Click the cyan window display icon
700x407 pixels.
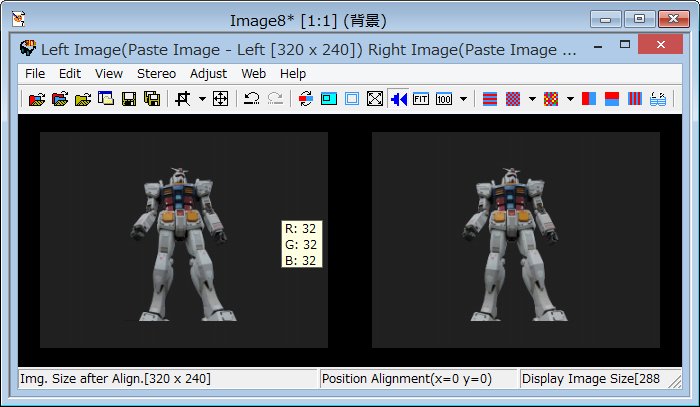pos(329,99)
